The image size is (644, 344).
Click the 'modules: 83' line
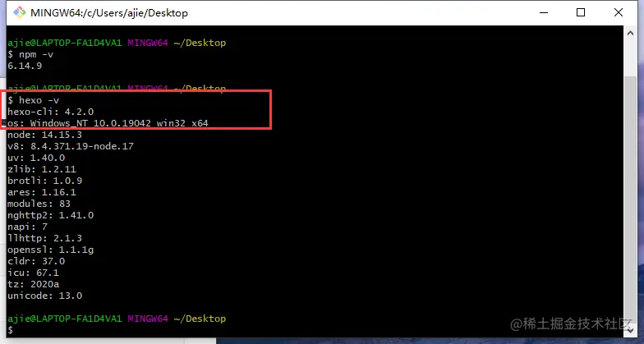pos(39,204)
